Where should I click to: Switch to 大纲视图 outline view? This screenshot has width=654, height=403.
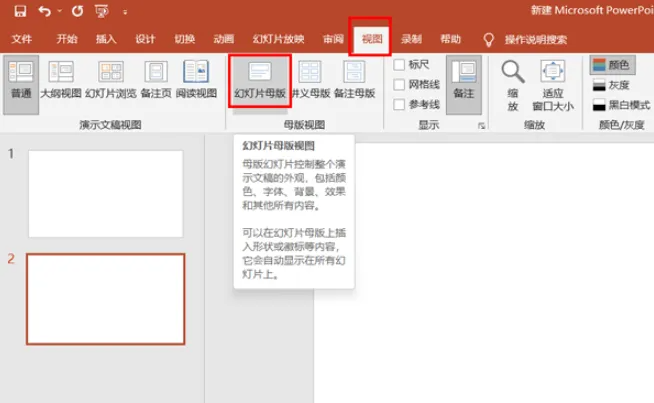coord(61,80)
